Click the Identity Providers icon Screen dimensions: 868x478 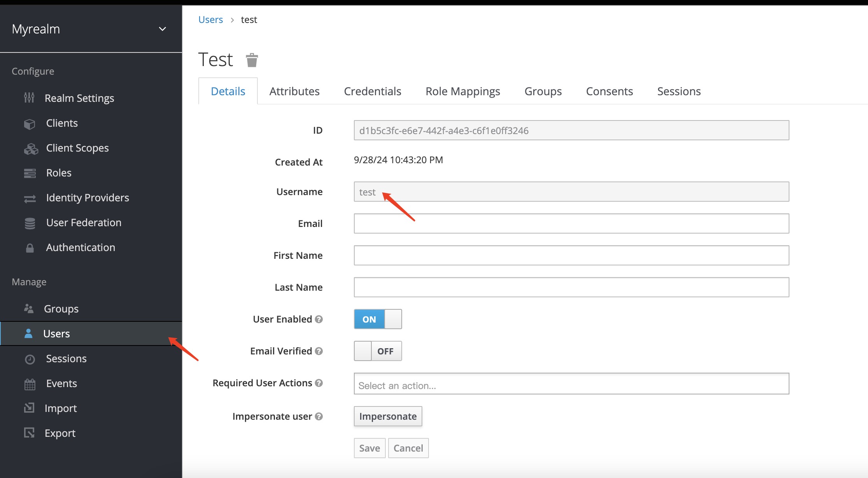30,197
